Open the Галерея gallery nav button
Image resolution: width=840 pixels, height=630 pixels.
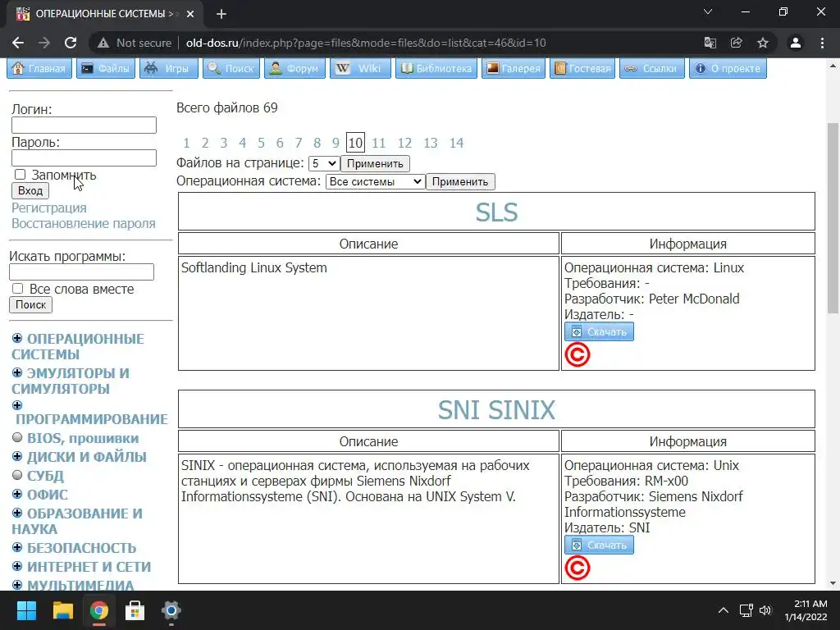pos(514,69)
